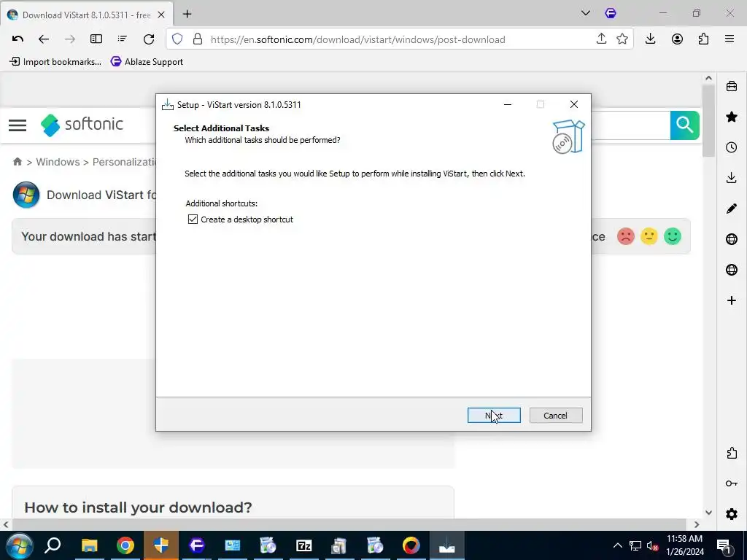Open the Windows Start orb
Image resolution: width=747 pixels, height=560 pixels.
click(18, 545)
